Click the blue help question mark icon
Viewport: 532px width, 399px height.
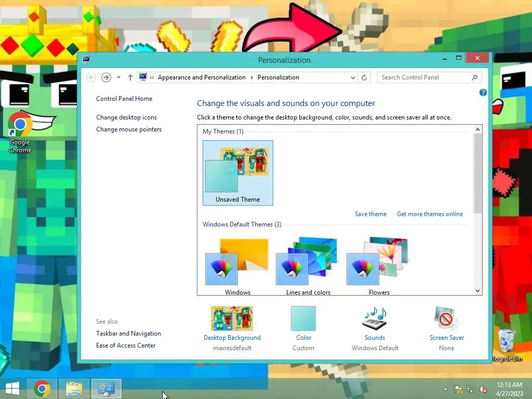point(483,92)
